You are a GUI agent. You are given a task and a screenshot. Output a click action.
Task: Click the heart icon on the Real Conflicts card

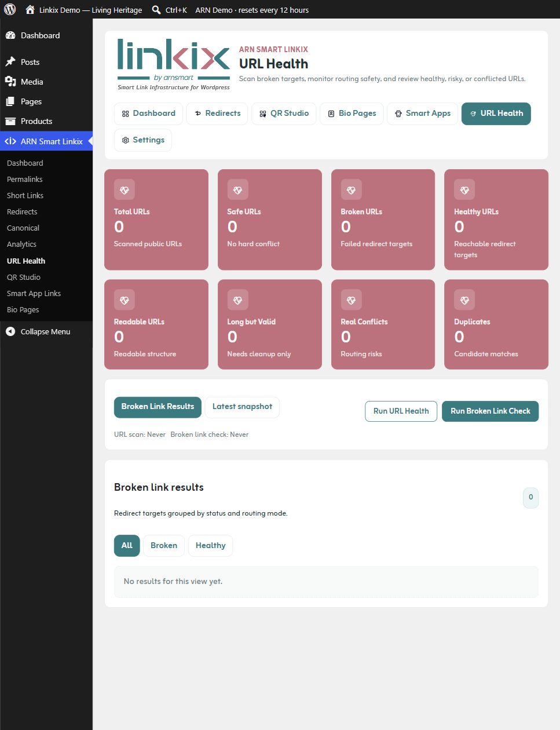[x=351, y=300]
